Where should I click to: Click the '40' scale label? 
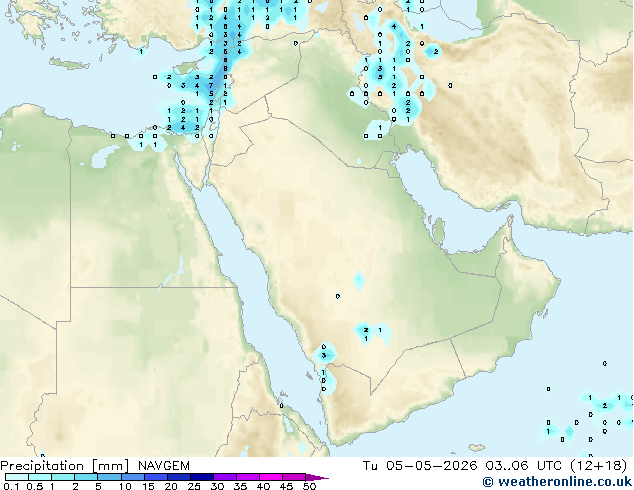click(263, 486)
